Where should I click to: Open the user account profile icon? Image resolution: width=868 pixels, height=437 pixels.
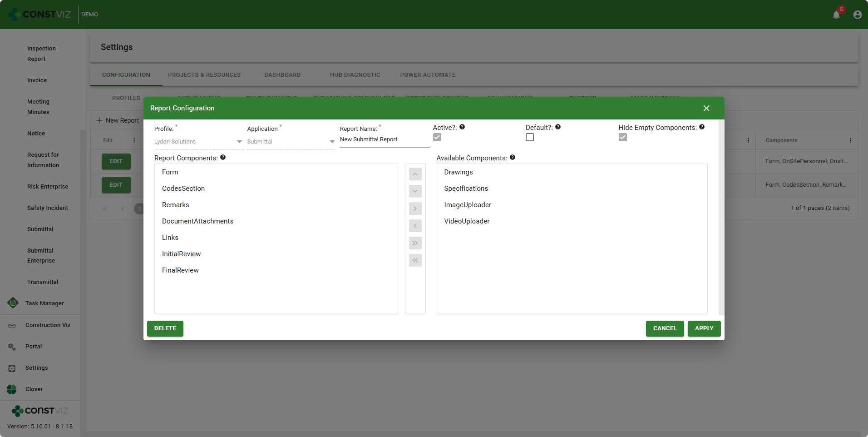[857, 15]
